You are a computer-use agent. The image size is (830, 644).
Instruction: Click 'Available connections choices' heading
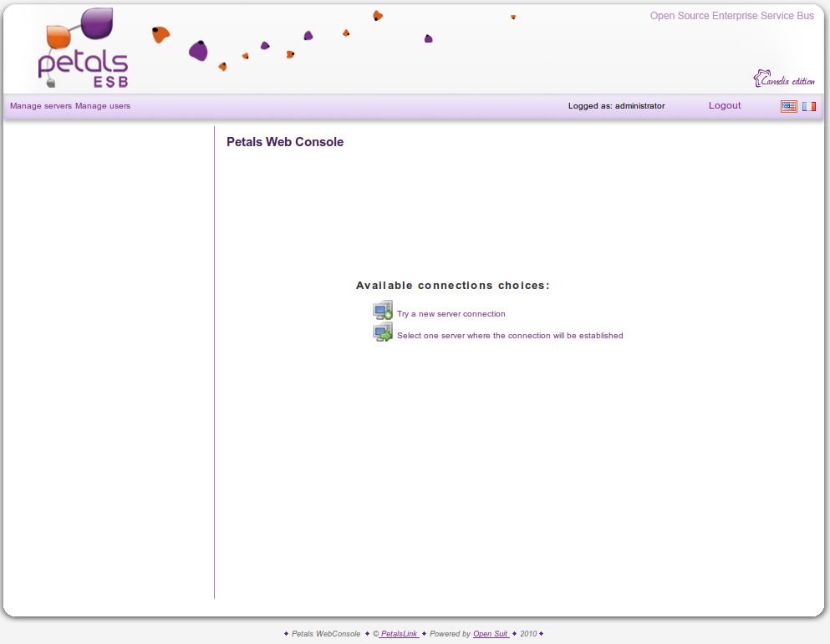tap(453, 286)
